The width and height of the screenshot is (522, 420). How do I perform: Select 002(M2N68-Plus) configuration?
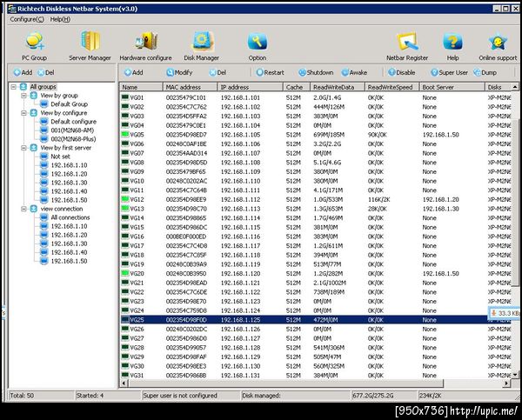[x=73, y=139]
